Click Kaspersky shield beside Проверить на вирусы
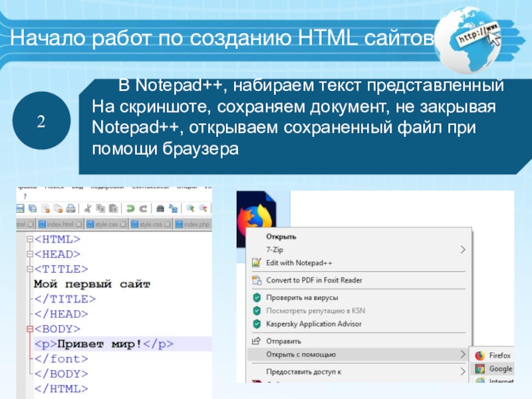This screenshot has height=399, width=532. [257, 297]
